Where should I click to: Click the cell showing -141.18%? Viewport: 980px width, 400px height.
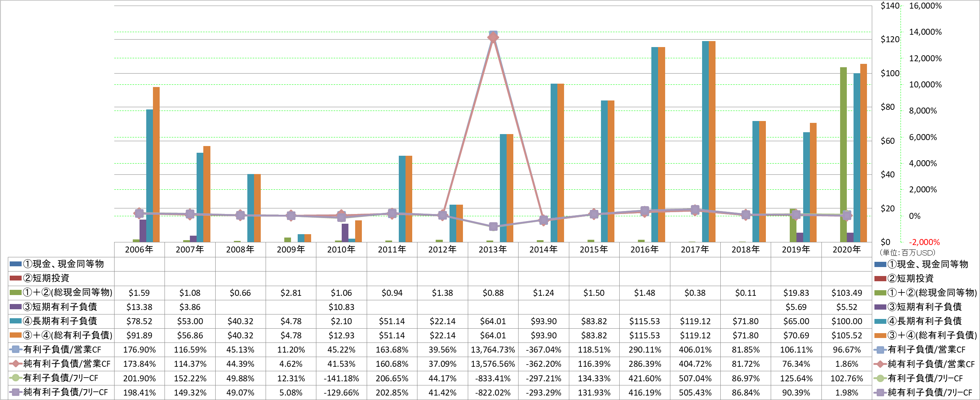coord(341,378)
